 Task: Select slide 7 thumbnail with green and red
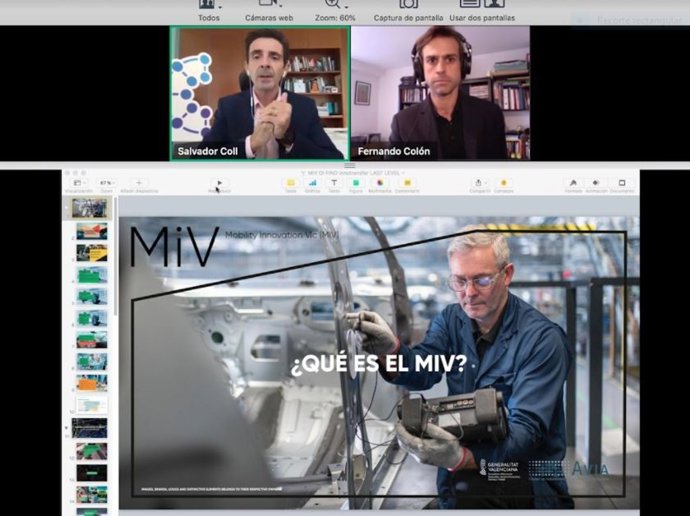(x=92, y=340)
